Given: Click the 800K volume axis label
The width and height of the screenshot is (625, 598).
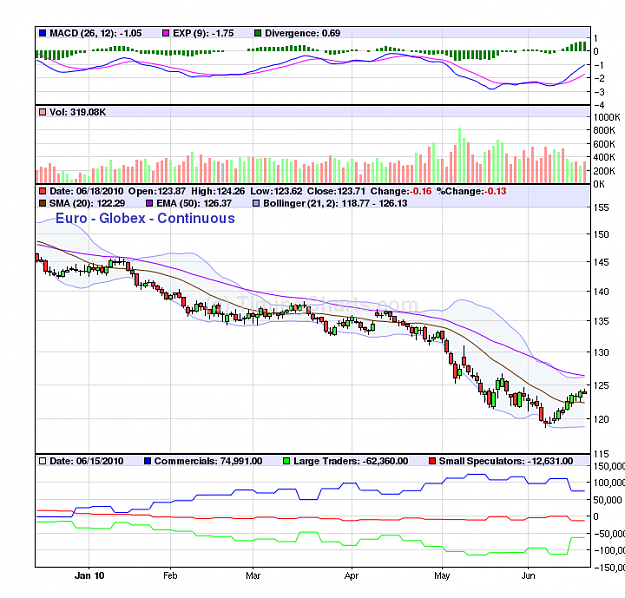Looking at the screenshot, I should [x=604, y=130].
